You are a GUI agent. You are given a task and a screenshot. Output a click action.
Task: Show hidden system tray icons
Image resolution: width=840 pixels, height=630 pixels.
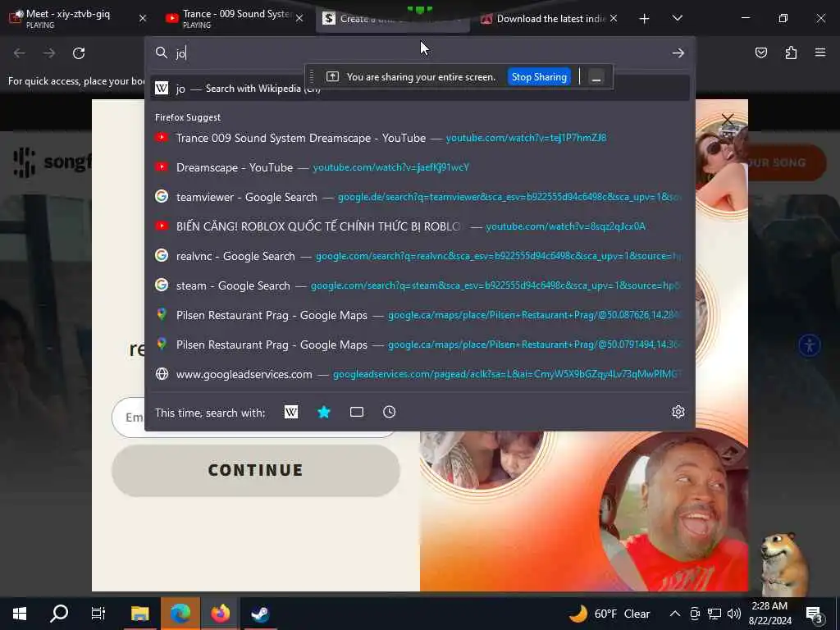pos(675,614)
